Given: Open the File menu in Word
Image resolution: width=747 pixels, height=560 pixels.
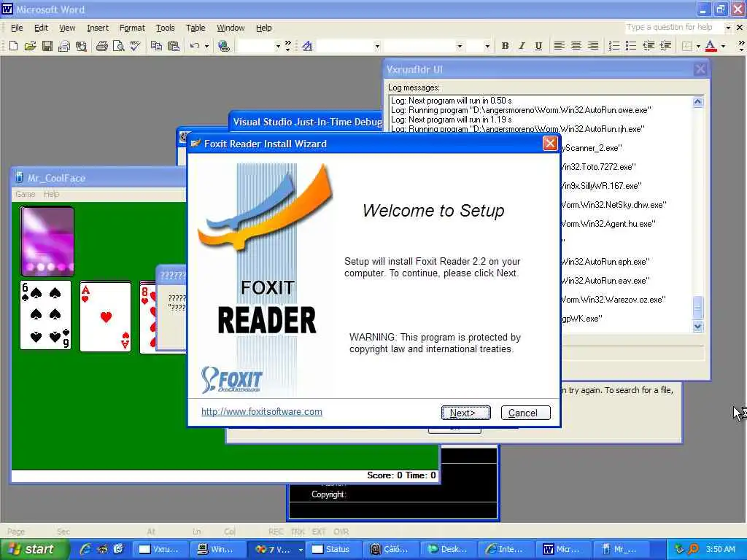Looking at the screenshot, I should (x=17, y=28).
